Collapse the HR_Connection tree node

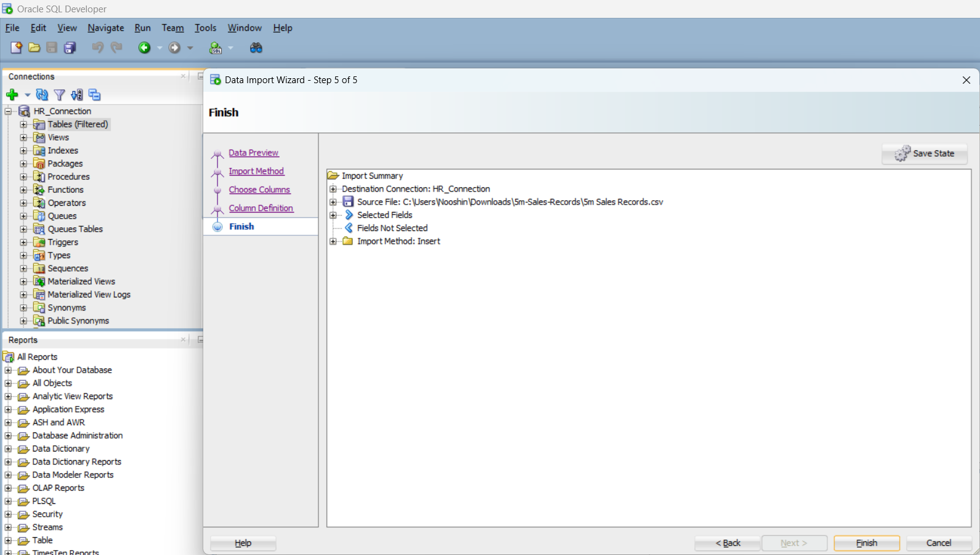point(9,111)
